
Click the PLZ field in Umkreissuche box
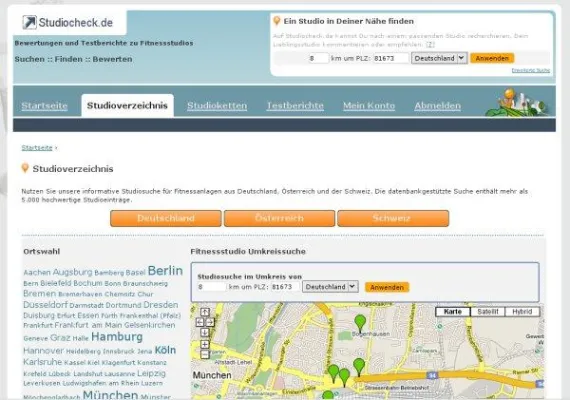coord(285,287)
